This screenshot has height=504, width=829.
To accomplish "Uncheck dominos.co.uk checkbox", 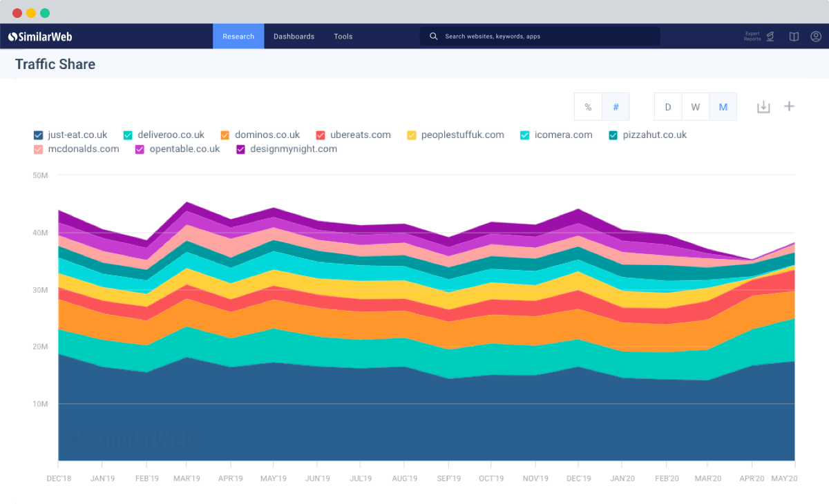I will point(225,135).
